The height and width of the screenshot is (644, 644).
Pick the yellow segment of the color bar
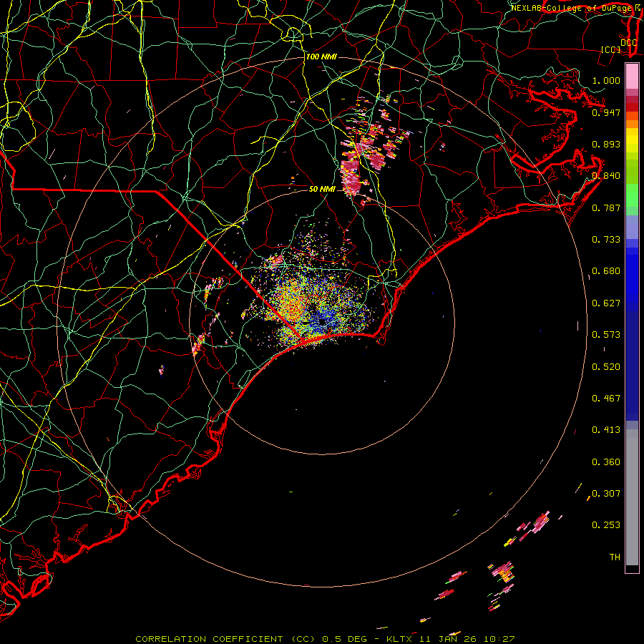point(632,140)
